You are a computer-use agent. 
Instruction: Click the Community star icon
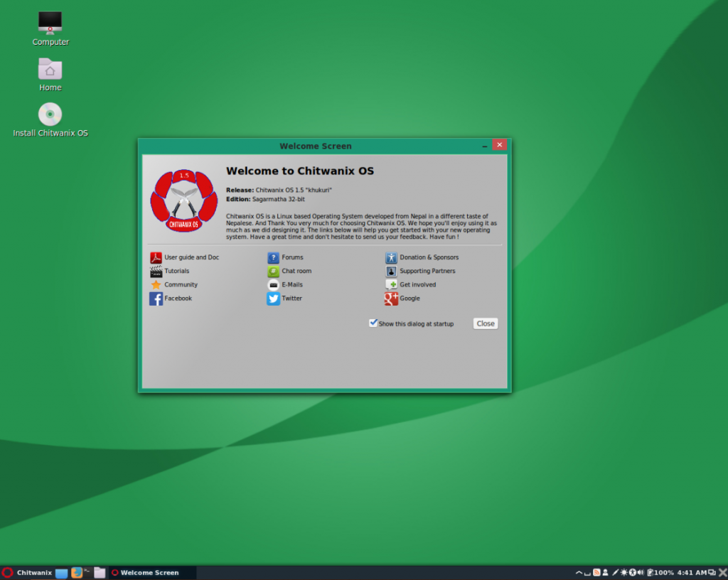[156, 285]
